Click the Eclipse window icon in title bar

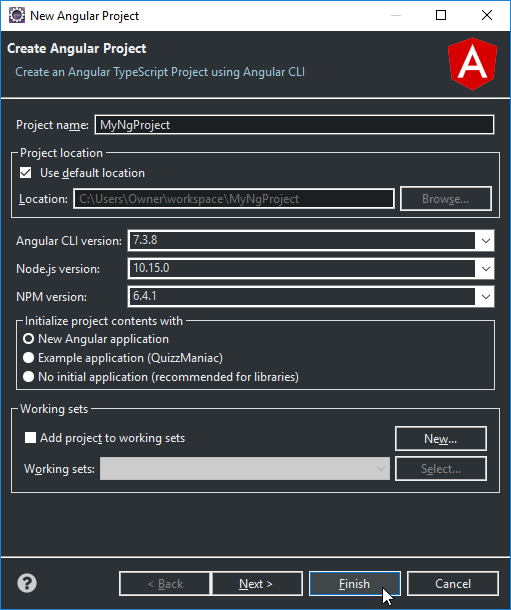coord(17,16)
